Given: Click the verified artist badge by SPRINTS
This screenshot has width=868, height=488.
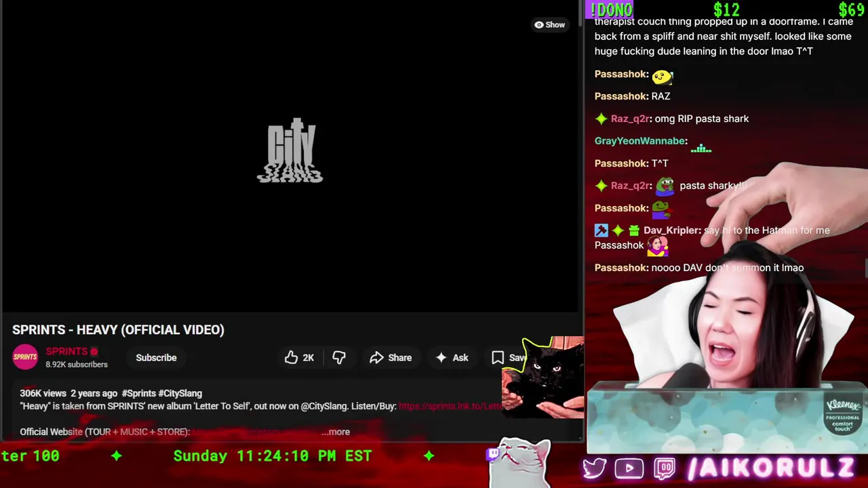Looking at the screenshot, I should [94, 352].
